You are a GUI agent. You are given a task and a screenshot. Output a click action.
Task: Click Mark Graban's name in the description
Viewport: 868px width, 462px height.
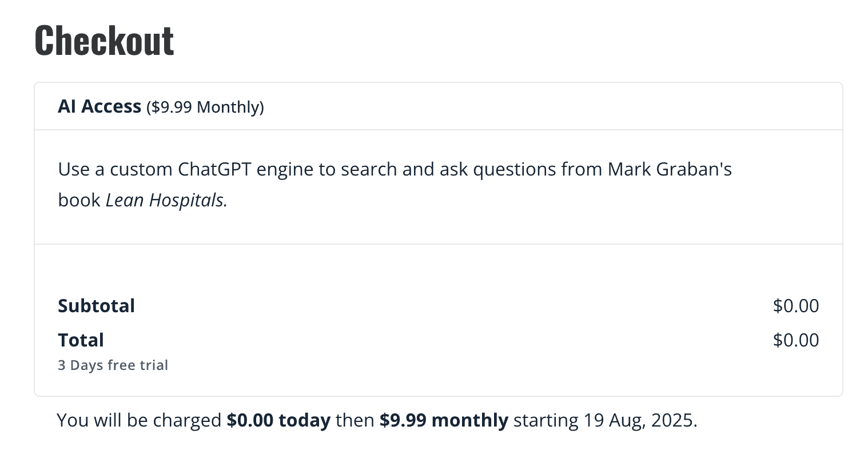[670, 170]
